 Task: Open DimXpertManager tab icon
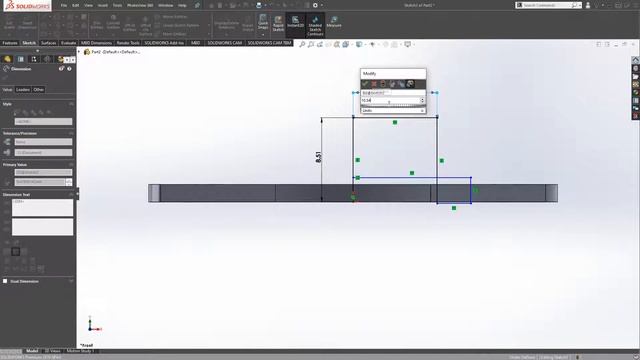click(x=47, y=59)
